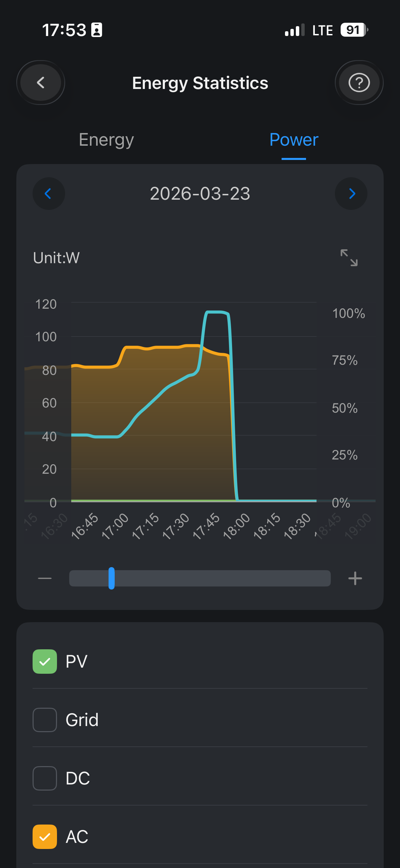This screenshot has height=868, width=400.
Task: Tap the battery level indicator
Action: [x=354, y=30]
